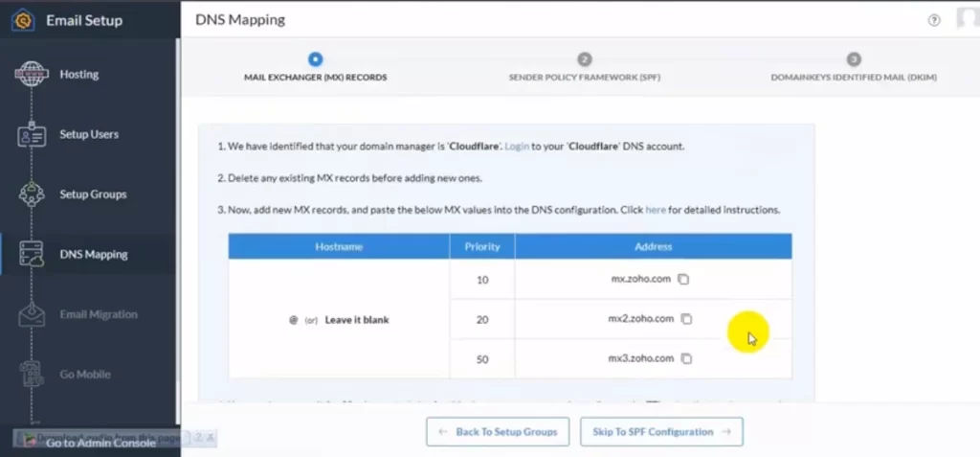The image size is (980, 457).
Task: Click the Priority column header
Action: pos(482,246)
